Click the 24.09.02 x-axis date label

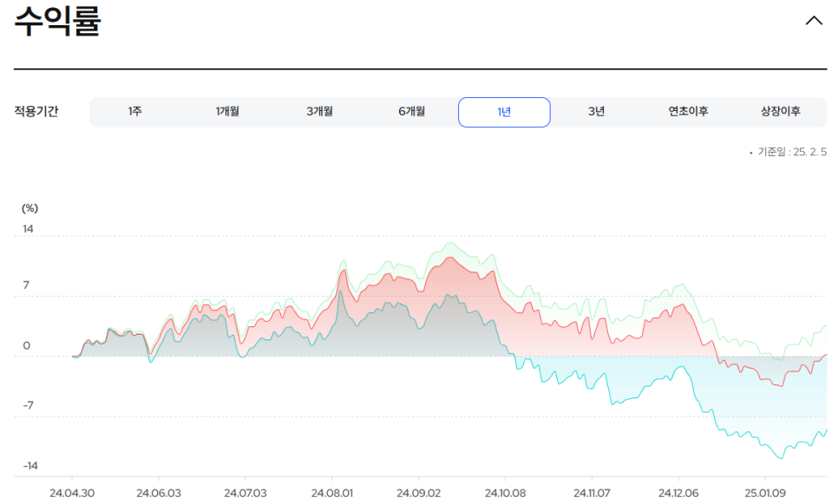pos(418,493)
